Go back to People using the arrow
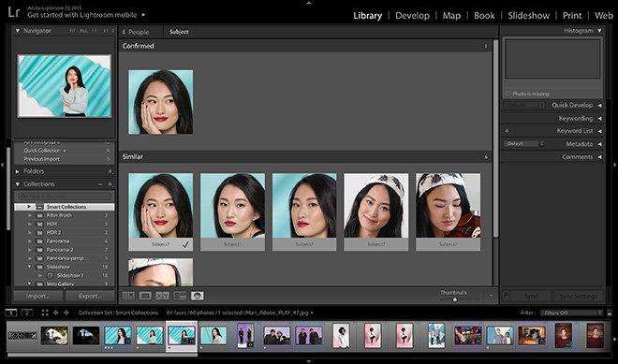The width and height of the screenshot is (618, 364). coord(125,32)
